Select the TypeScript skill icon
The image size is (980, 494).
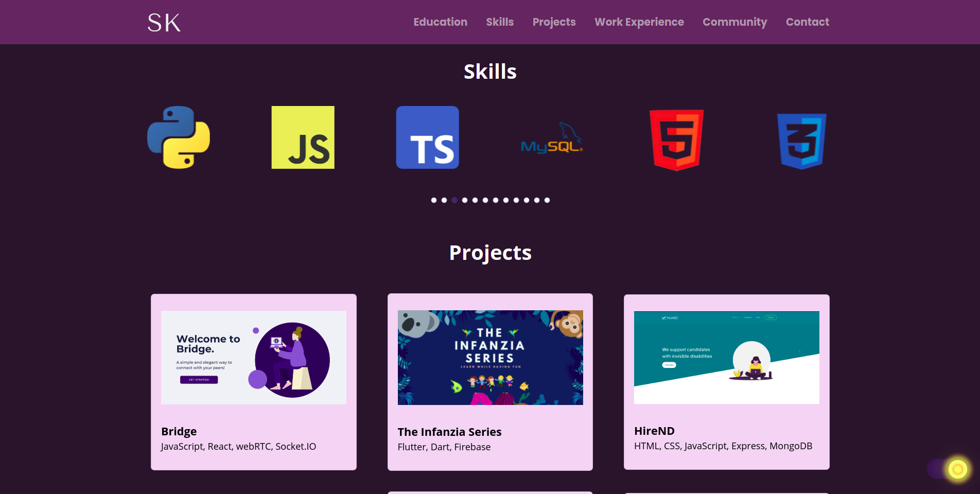(427, 137)
